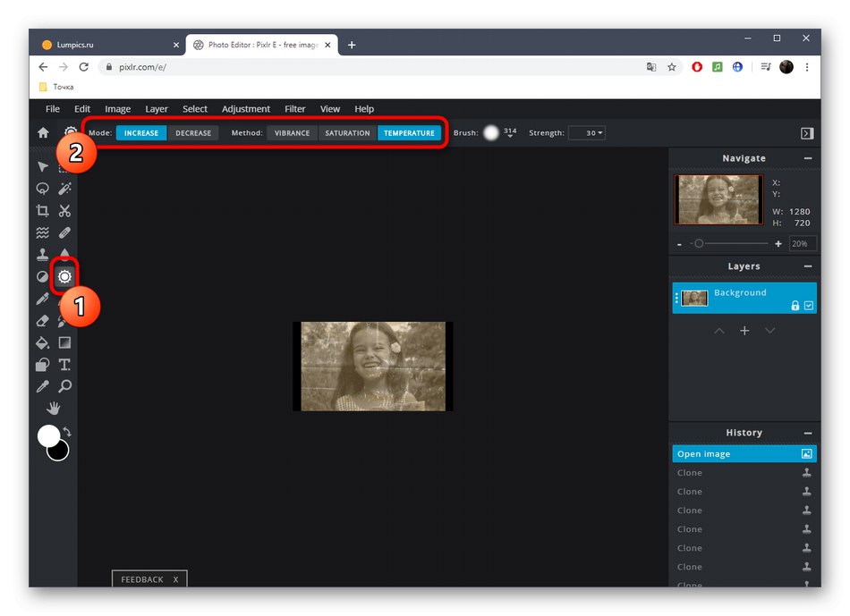Select the Cutout scissors tool
This screenshot has height=616, width=850.
(x=64, y=210)
